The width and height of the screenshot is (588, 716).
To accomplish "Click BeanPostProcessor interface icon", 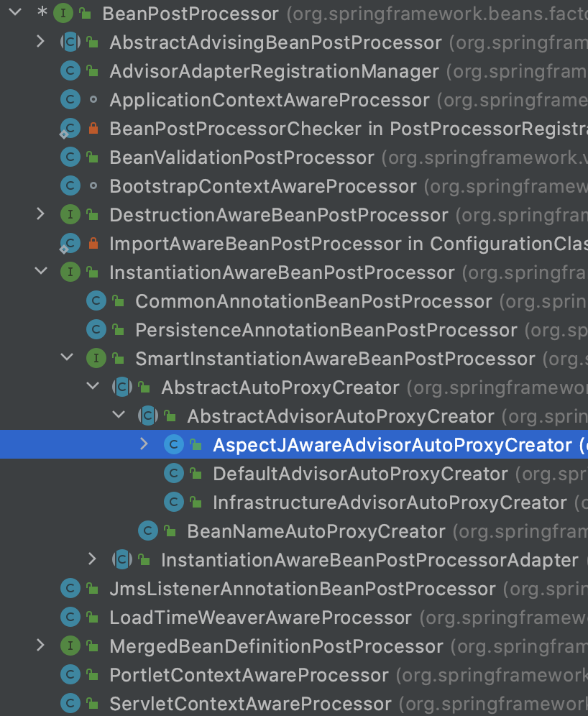I will tap(63, 13).
